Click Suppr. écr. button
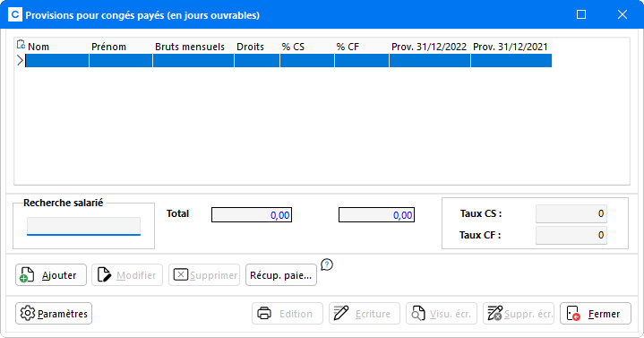The width and height of the screenshot is (644, 338). point(519,313)
